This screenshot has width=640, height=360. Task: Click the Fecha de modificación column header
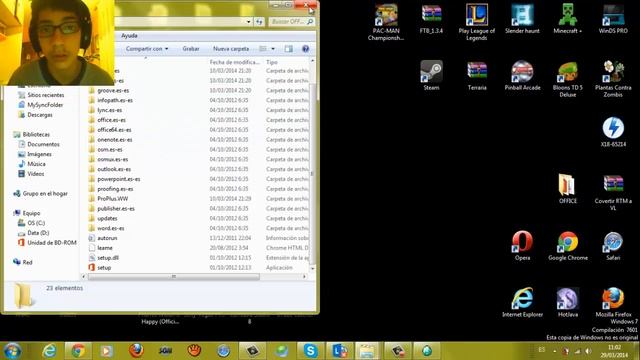(235, 62)
